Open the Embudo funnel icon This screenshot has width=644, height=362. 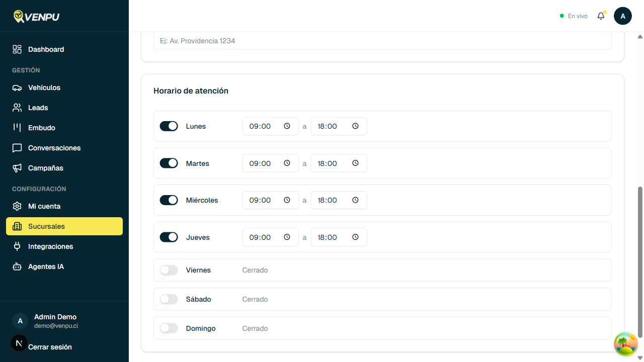tap(17, 128)
